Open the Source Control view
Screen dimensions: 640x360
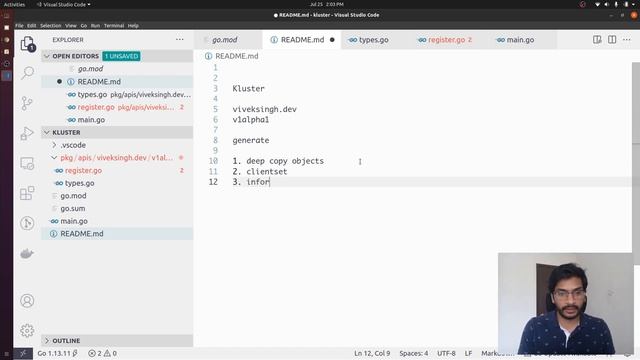(x=27, y=103)
